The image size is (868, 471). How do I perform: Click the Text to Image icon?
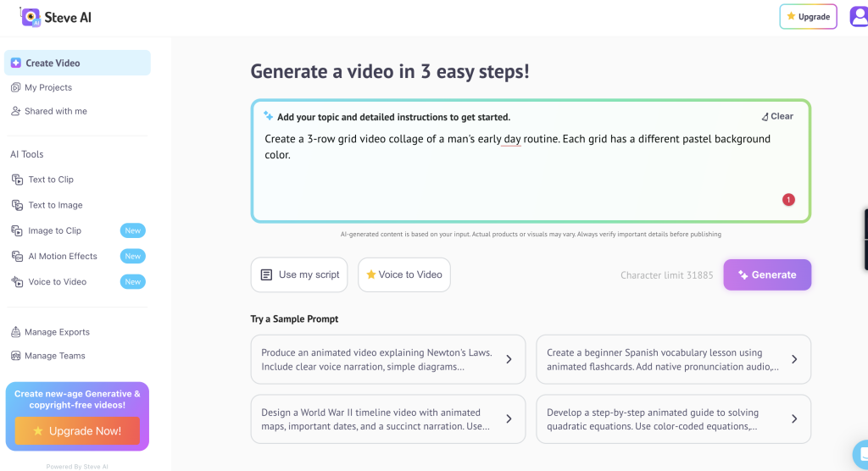coord(17,205)
